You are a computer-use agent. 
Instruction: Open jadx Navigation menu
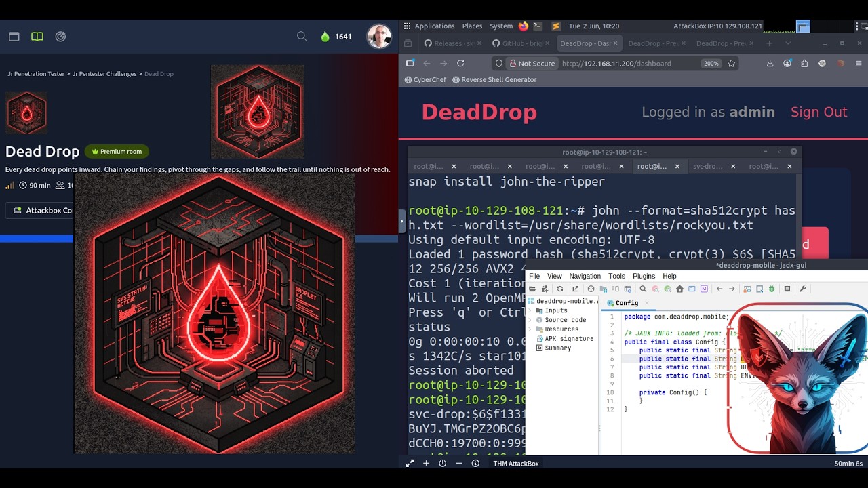click(x=585, y=276)
